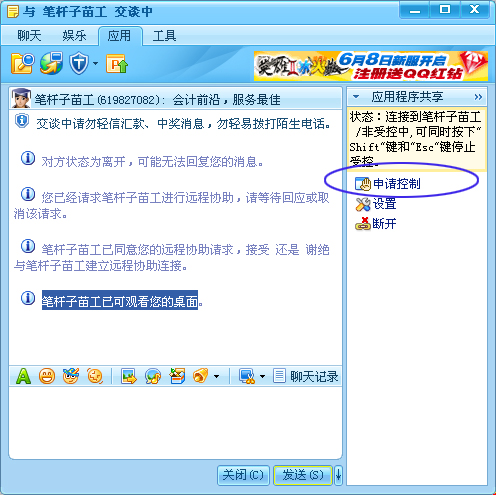Open the send options arrow beside 发送

[x=338, y=475]
